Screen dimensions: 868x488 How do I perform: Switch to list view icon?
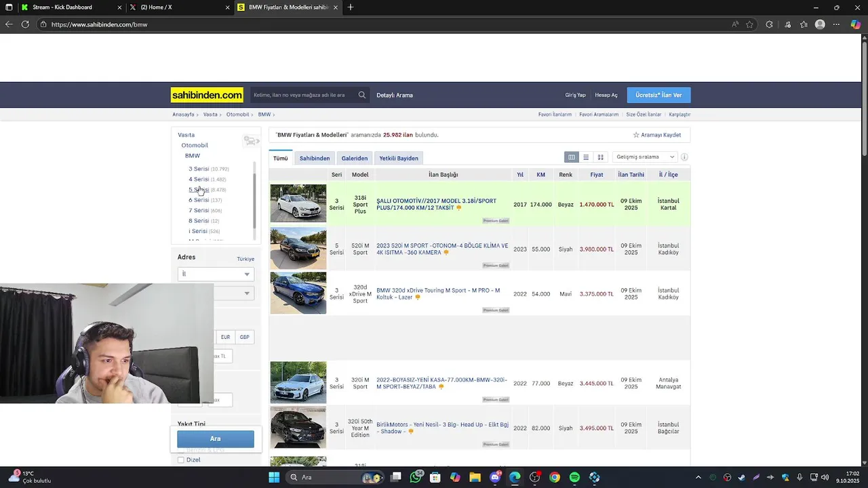pyautogui.click(x=586, y=157)
